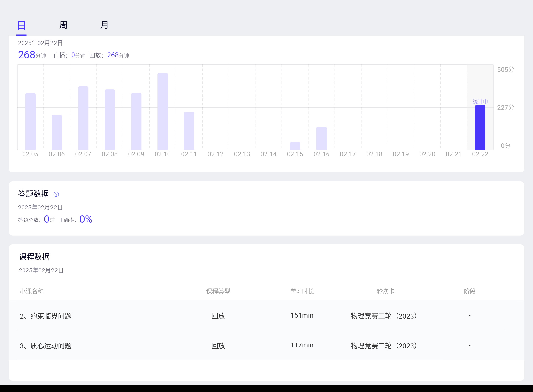Switch to the 周 (week) tab
Image resolution: width=533 pixels, height=392 pixels.
[x=63, y=25]
